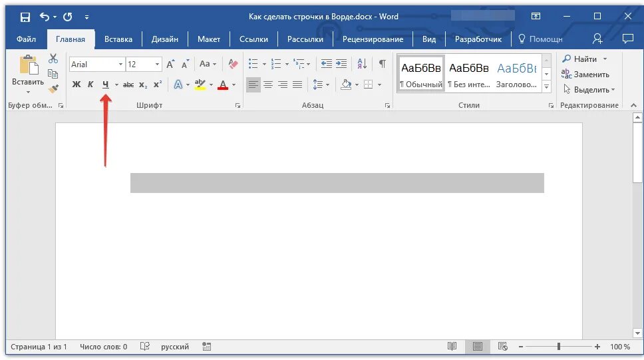The height and width of the screenshot is (360, 644).
Task: Clear all formatting with the eraser icon
Action: 233,64
